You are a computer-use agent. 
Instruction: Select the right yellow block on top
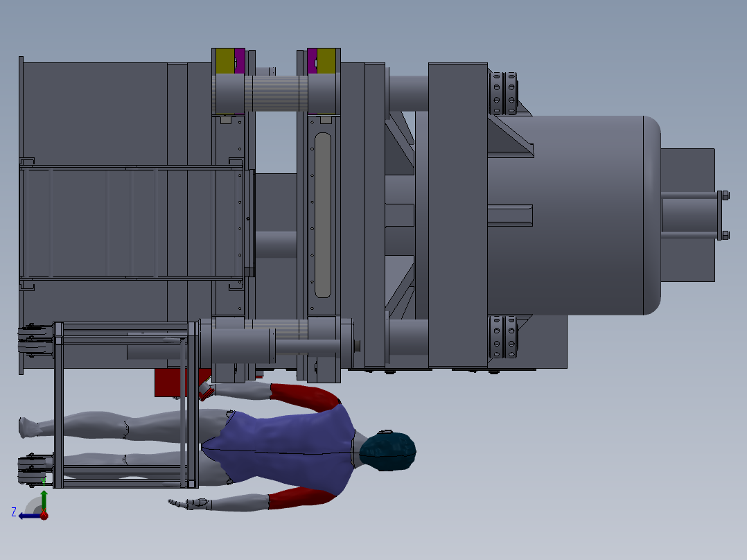click(x=326, y=60)
